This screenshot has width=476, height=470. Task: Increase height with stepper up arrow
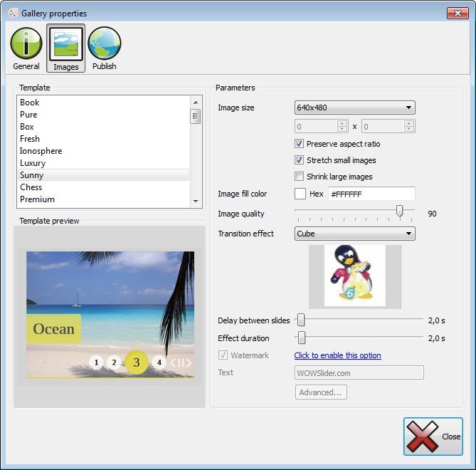(x=409, y=123)
